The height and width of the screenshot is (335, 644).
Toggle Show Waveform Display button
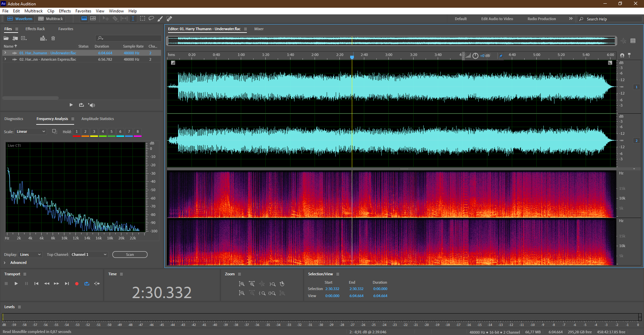pyautogui.click(x=84, y=19)
